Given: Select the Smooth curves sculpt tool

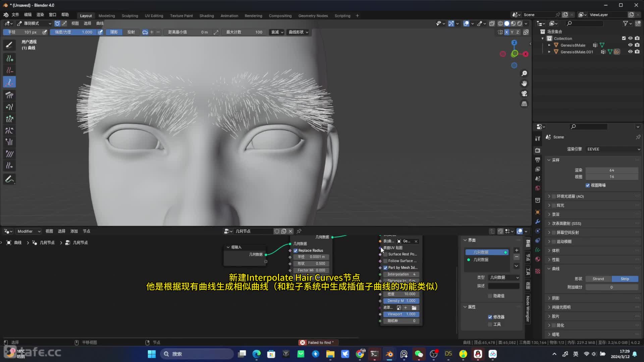Looking at the screenshot, I should (x=9, y=154).
